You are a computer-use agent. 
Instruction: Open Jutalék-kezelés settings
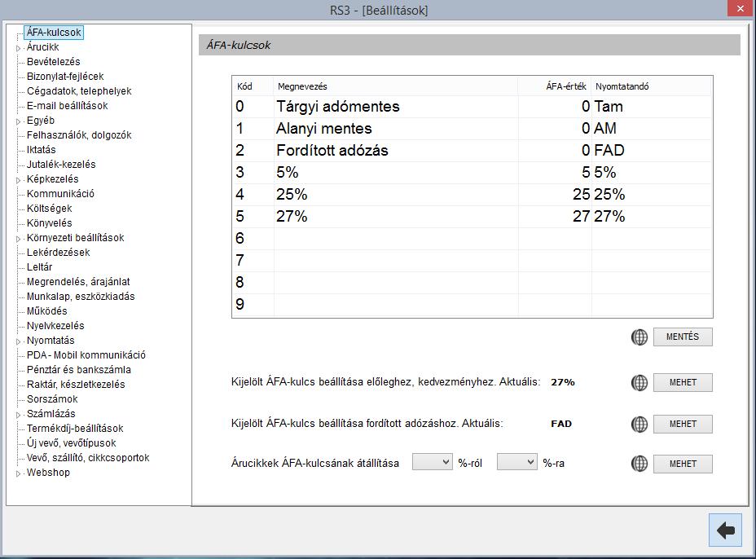pos(61,165)
